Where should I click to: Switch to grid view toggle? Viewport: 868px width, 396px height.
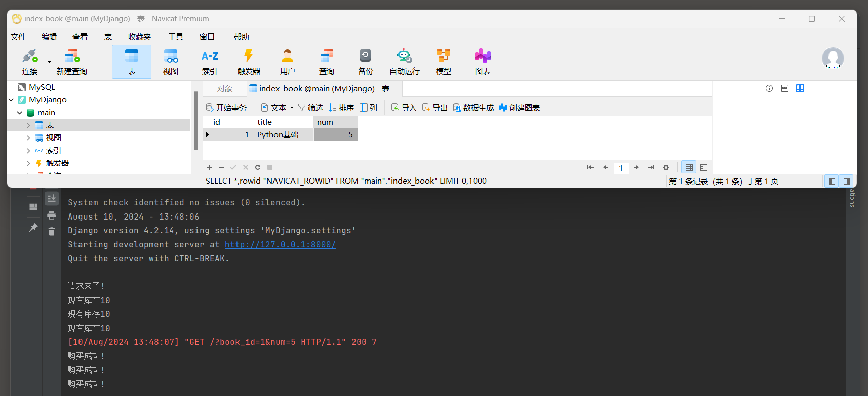[689, 167]
